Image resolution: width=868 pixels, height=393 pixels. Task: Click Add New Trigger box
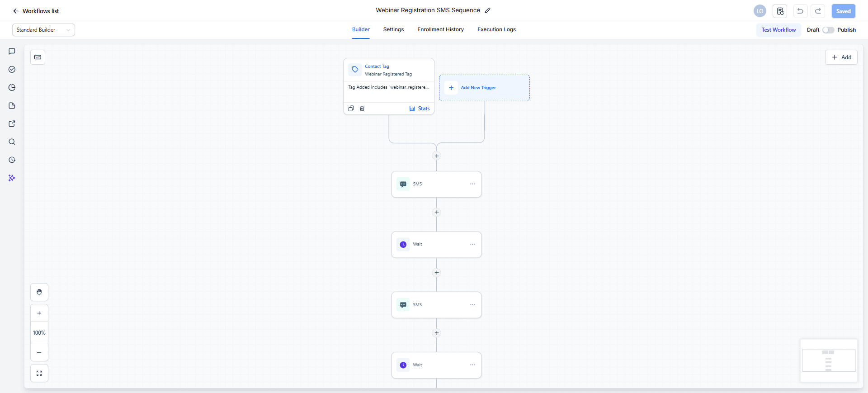click(x=485, y=88)
